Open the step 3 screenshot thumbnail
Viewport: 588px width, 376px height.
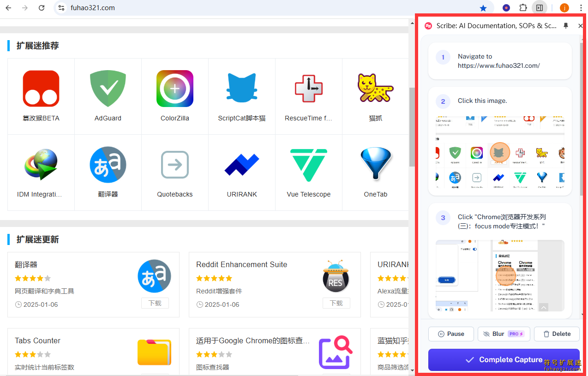tap(500, 275)
